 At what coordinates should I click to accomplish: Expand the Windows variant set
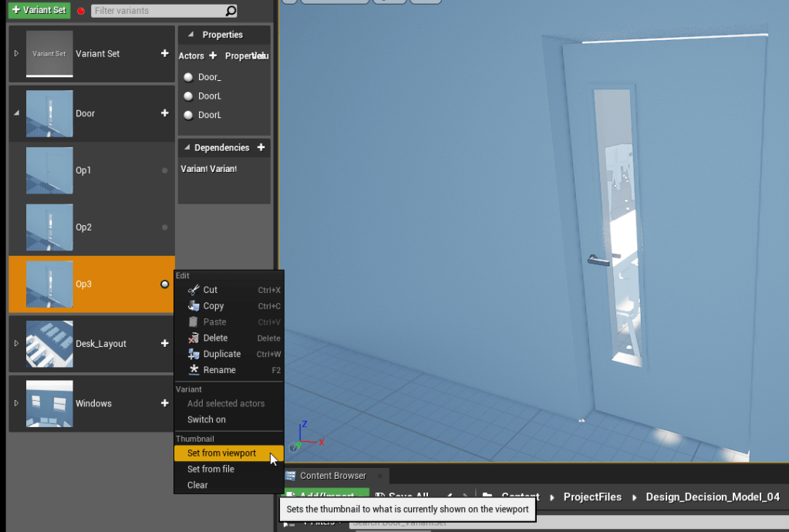[16, 403]
